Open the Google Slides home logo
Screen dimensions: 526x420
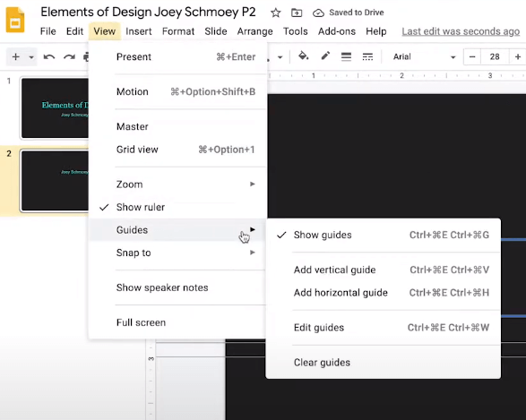(x=15, y=21)
